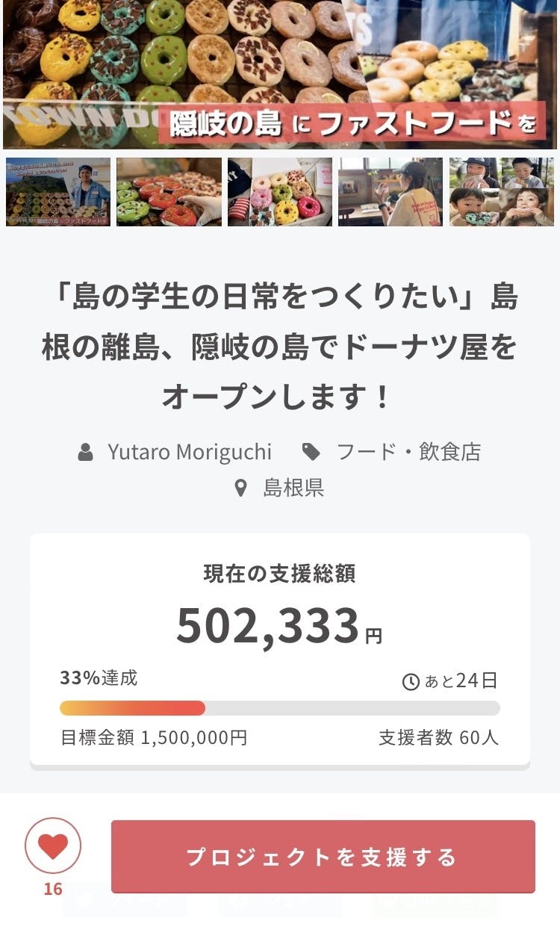This screenshot has width=560, height=927.
Task: Tap the project title heading text
Action: (280, 347)
